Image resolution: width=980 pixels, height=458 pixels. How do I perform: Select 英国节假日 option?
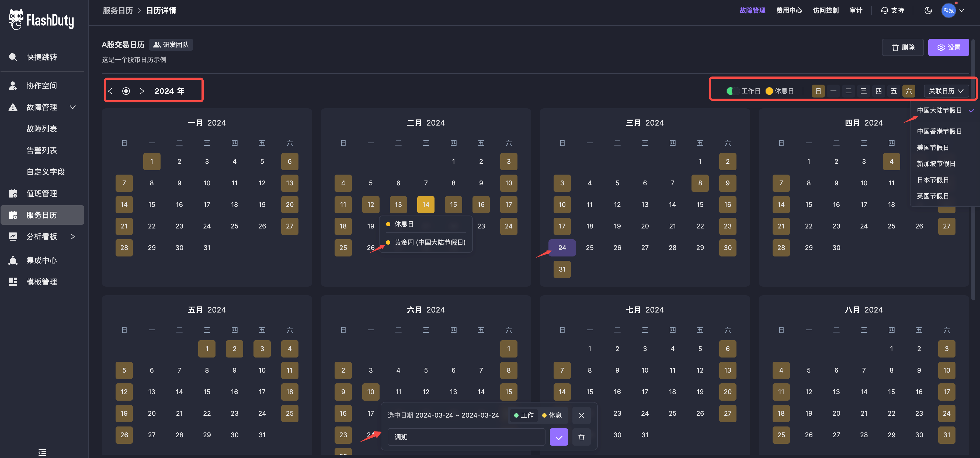[x=945, y=196]
